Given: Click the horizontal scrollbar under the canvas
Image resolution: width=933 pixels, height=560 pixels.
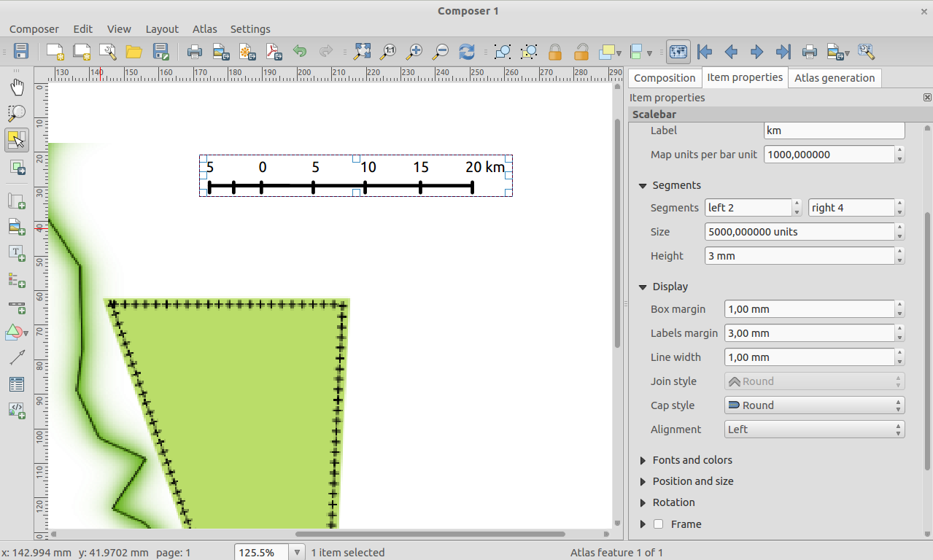Looking at the screenshot, I should [x=429, y=534].
